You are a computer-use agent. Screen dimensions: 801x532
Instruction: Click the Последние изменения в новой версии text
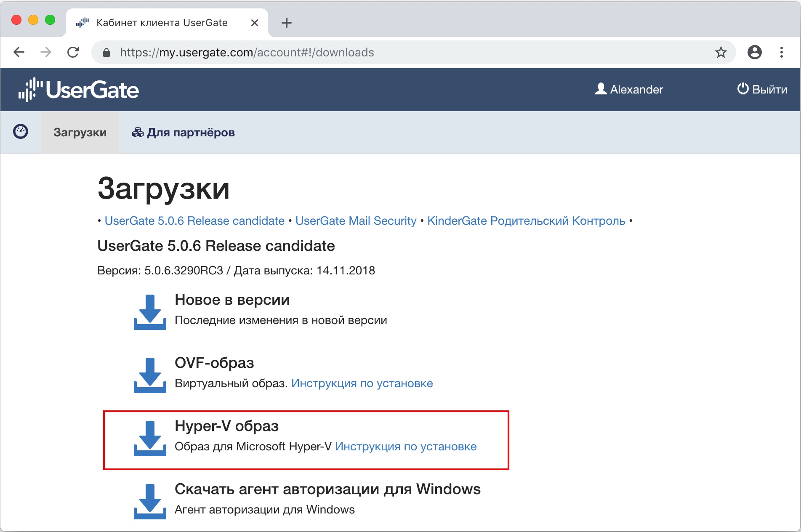tap(281, 320)
